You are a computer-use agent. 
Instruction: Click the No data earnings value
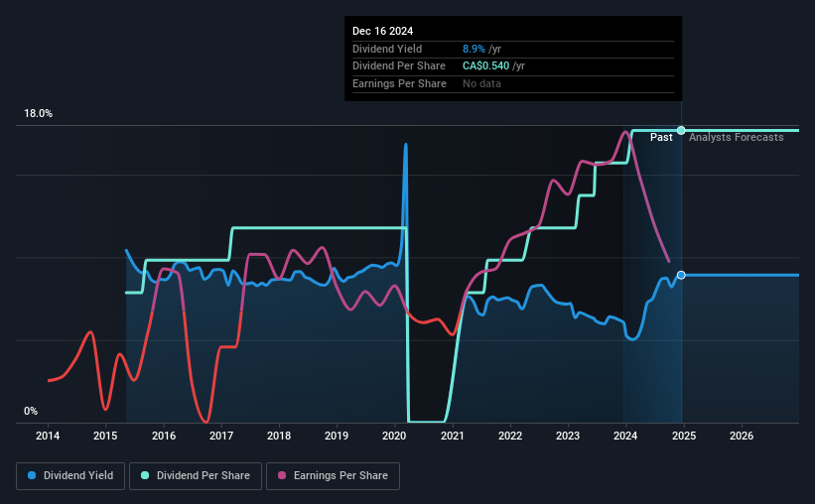[x=481, y=83]
